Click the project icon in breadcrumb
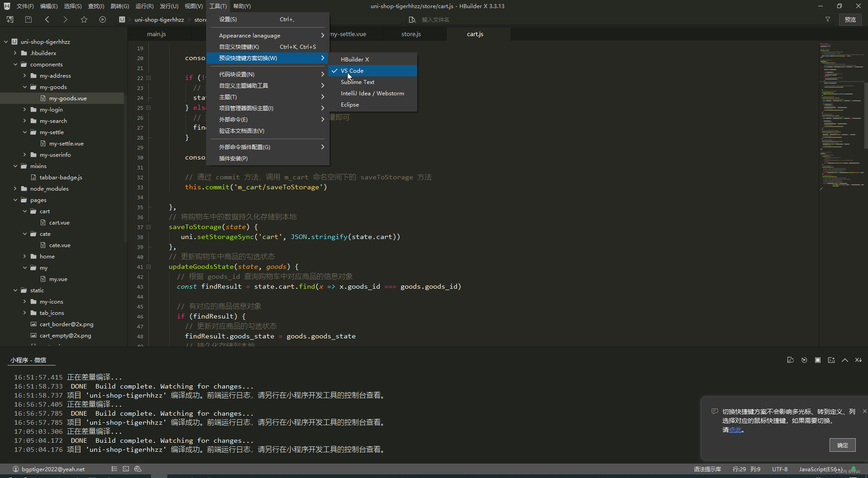The image size is (868, 478). pyautogui.click(x=122, y=19)
